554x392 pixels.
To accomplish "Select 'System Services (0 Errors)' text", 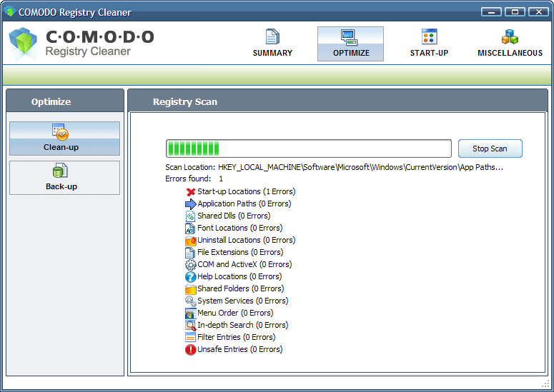I will coord(243,301).
